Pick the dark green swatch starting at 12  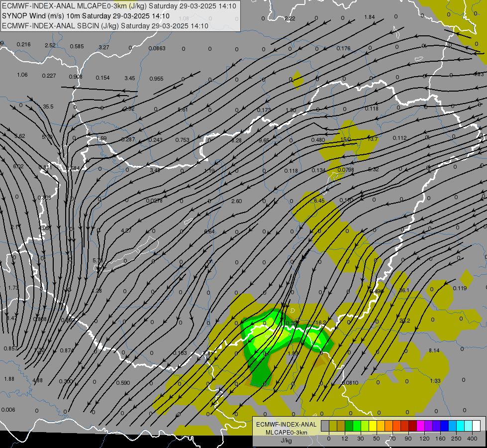pos(349,426)
